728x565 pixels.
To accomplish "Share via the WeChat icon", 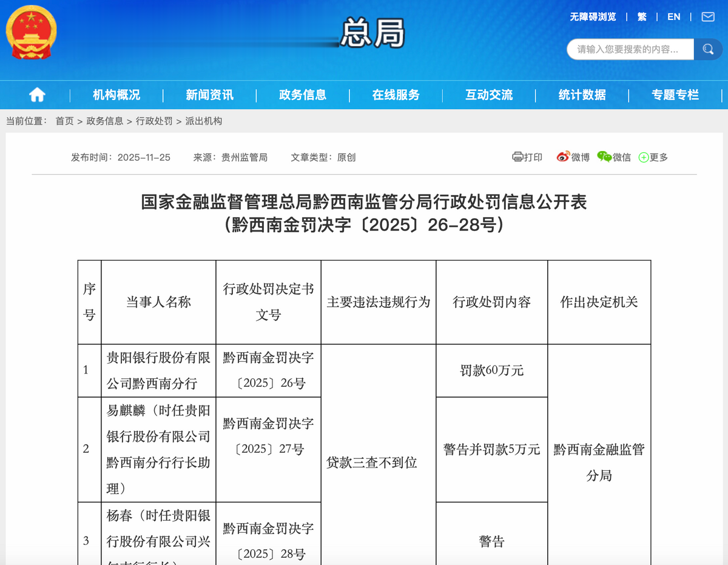I will (604, 157).
